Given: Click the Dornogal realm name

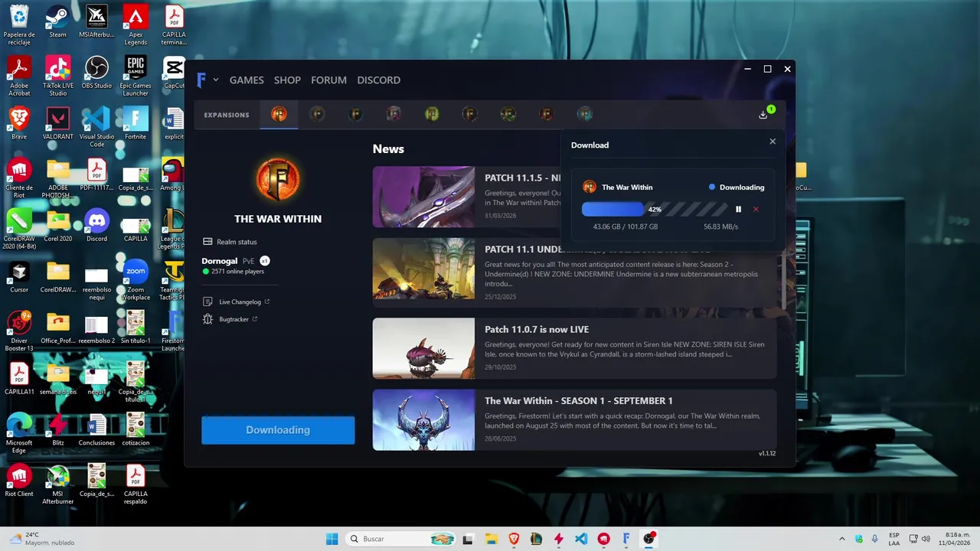Looking at the screenshot, I should click(x=219, y=261).
